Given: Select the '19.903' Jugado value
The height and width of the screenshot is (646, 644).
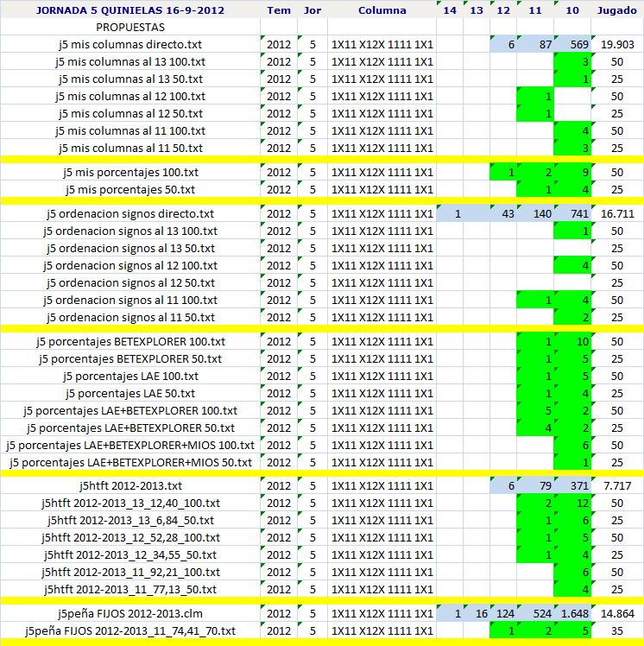Looking at the screenshot, I should point(617,45).
